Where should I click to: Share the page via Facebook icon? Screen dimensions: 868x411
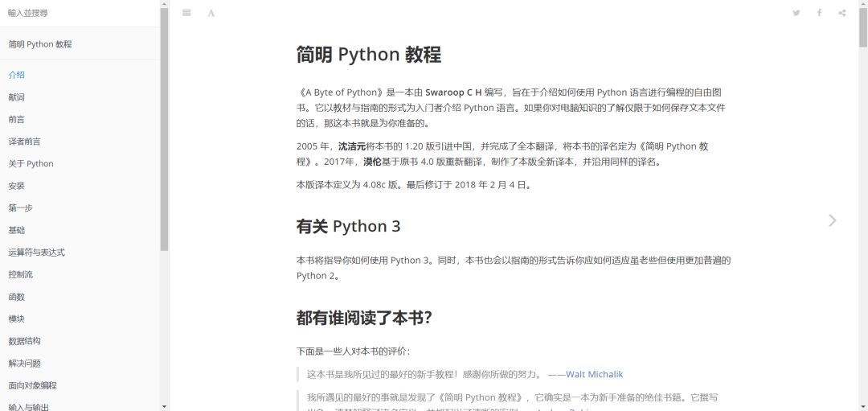click(x=819, y=13)
